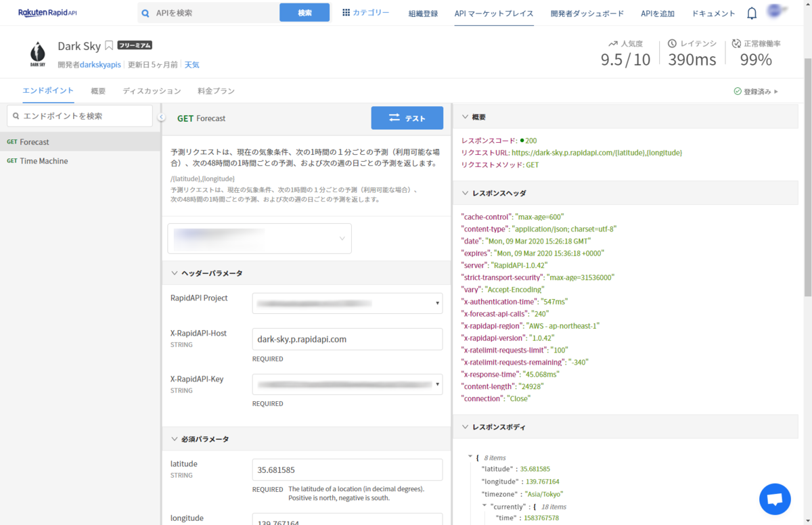Open 開発者ダッシュボード
The height and width of the screenshot is (525, 812).
587,14
